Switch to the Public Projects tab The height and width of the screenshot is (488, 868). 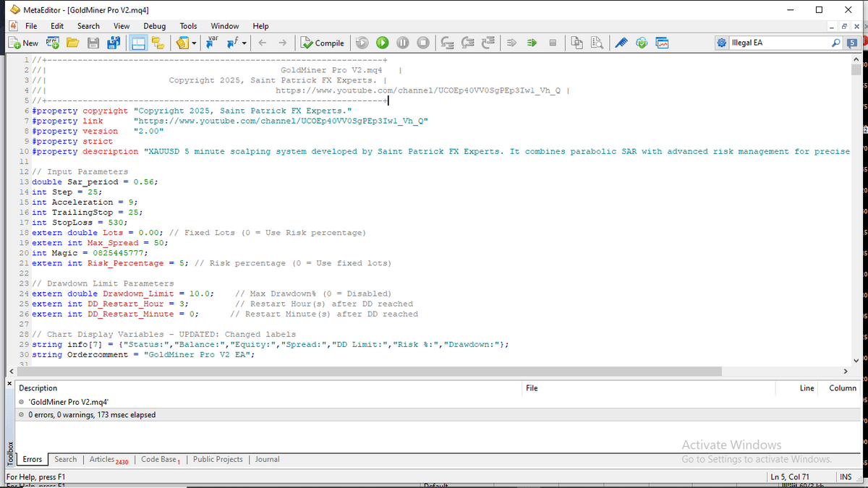pos(218,459)
